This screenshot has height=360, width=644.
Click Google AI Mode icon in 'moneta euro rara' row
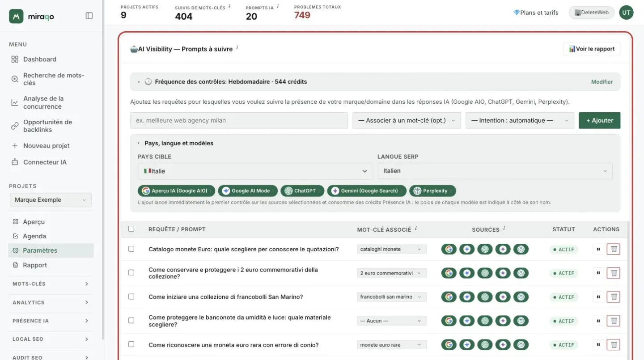pyautogui.click(x=467, y=345)
